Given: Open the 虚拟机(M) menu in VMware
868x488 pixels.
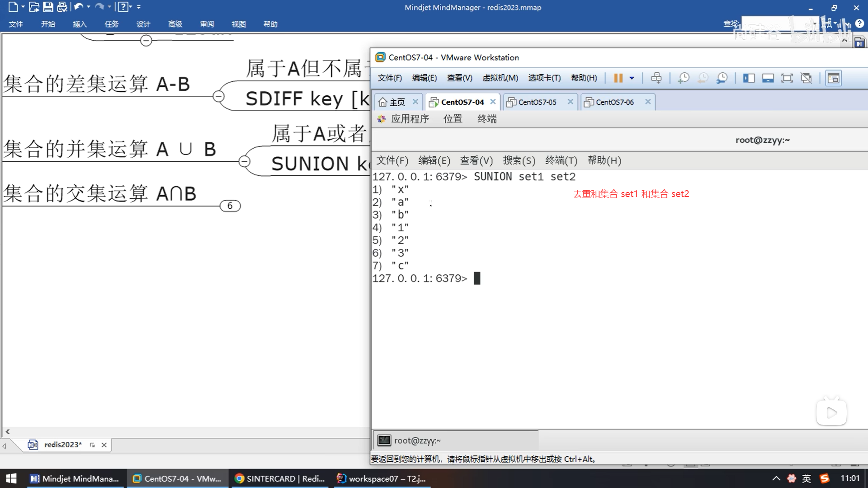Looking at the screenshot, I should tap(500, 78).
